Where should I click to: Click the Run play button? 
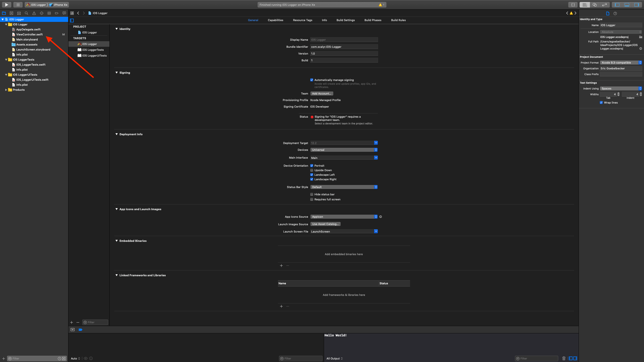pyautogui.click(x=7, y=5)
